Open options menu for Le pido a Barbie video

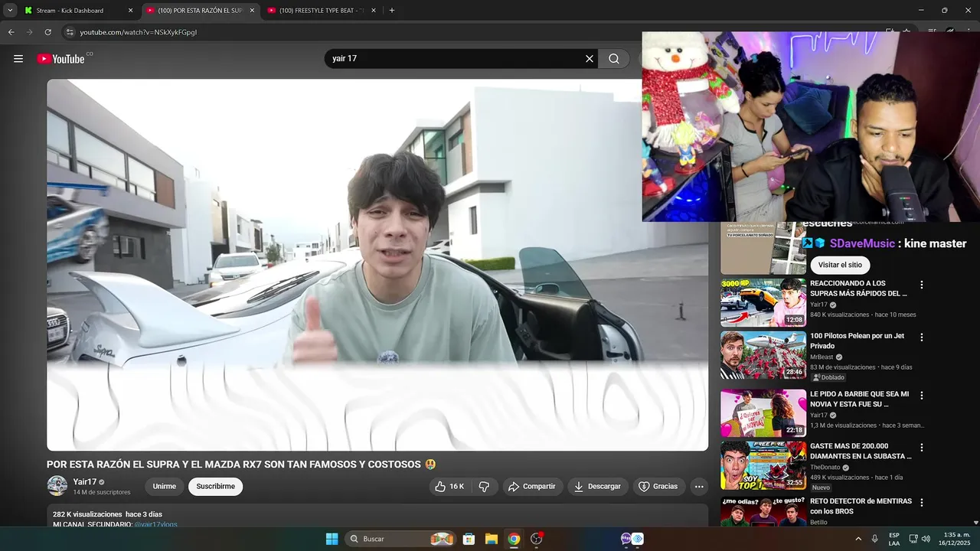(x=922, y=396)
